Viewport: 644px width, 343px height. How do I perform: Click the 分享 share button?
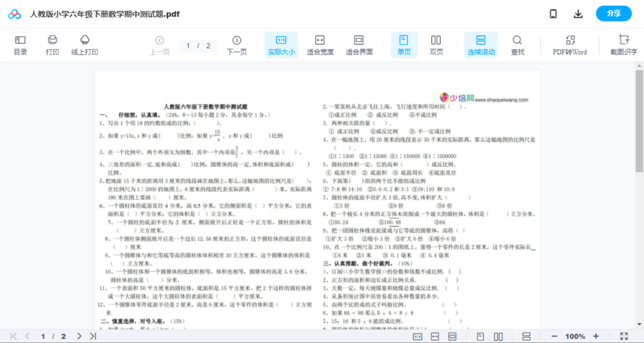[x=613, y=13]
